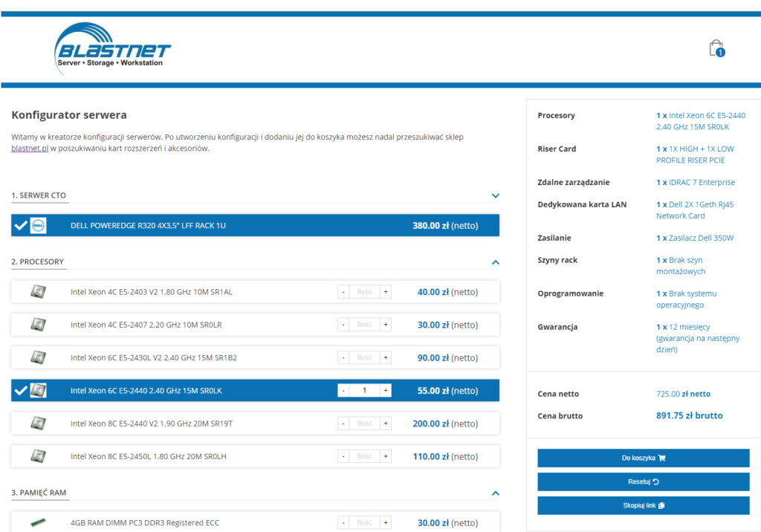Decrease quantity of Xeon E5-2430L V2
Viewport: 761px width, 532px height.
[343, 357]
